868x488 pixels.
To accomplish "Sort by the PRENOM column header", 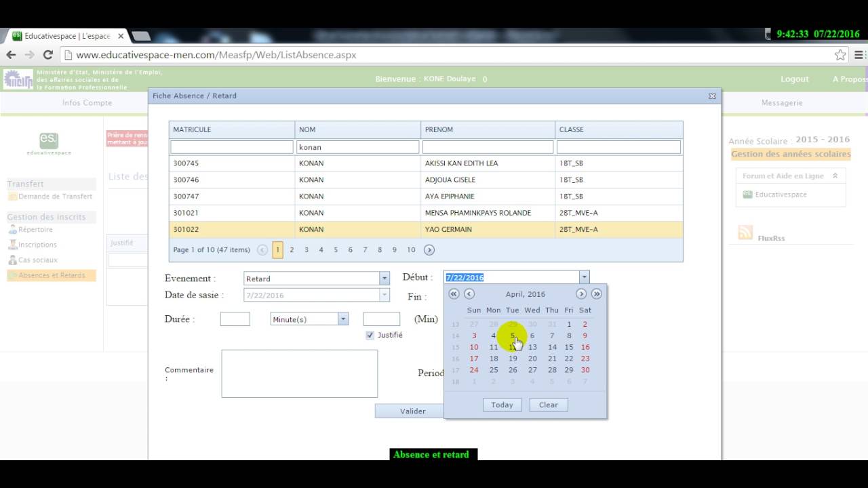I will point(488,129).
